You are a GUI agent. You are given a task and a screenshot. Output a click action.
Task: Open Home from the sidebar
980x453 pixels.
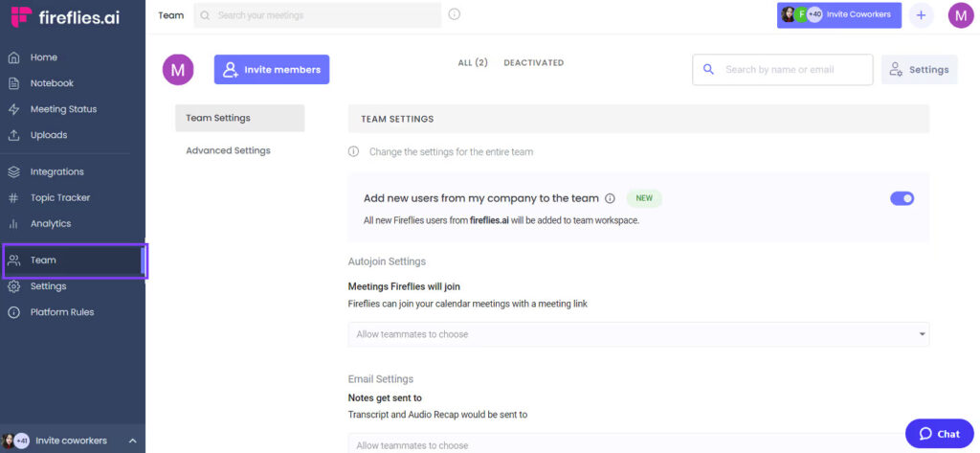point(43,57)
